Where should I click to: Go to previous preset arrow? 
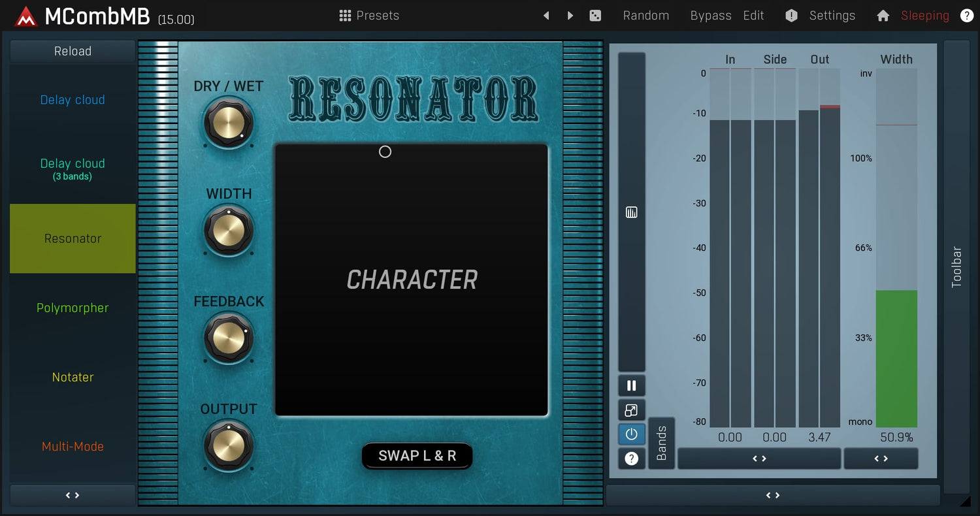click(x=546, y=16)
